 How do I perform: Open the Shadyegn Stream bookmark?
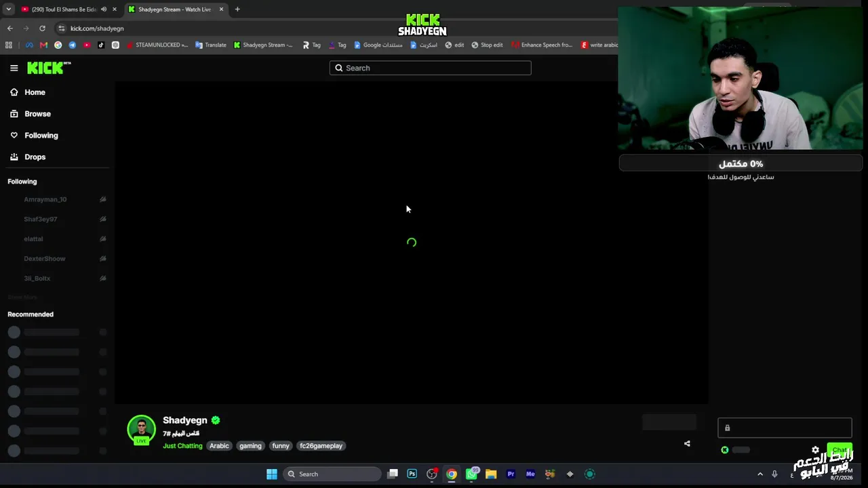[x=263, y=45]
